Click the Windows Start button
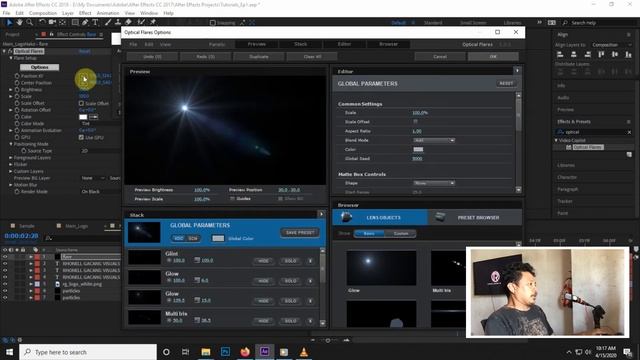 (x=9, y=351)
